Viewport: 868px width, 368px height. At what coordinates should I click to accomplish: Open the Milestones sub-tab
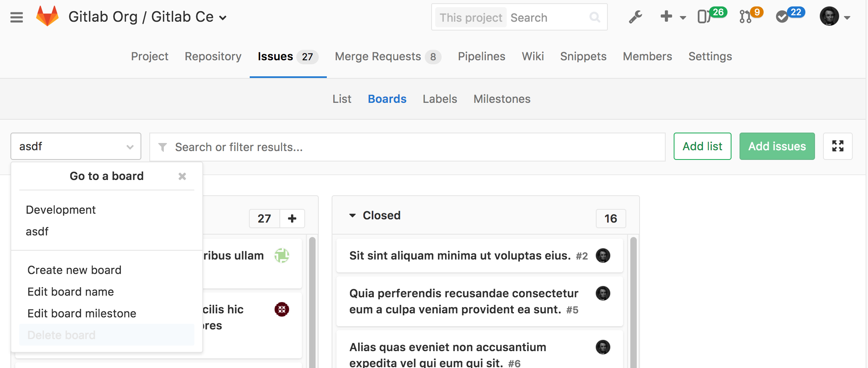coord(502,99)
